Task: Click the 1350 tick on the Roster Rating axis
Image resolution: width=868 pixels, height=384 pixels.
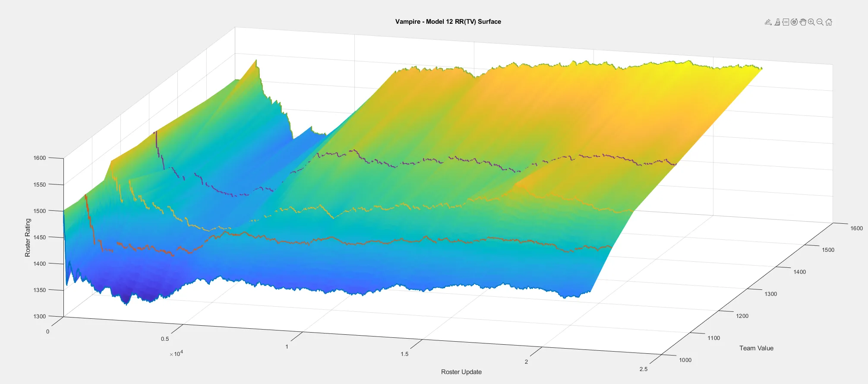Action: point(40,290)
